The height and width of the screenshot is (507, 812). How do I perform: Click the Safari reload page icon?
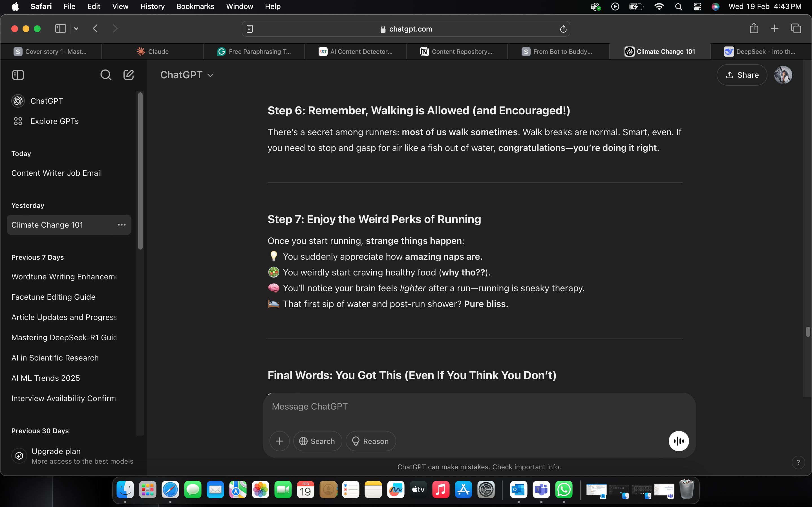tap(563, 29)
